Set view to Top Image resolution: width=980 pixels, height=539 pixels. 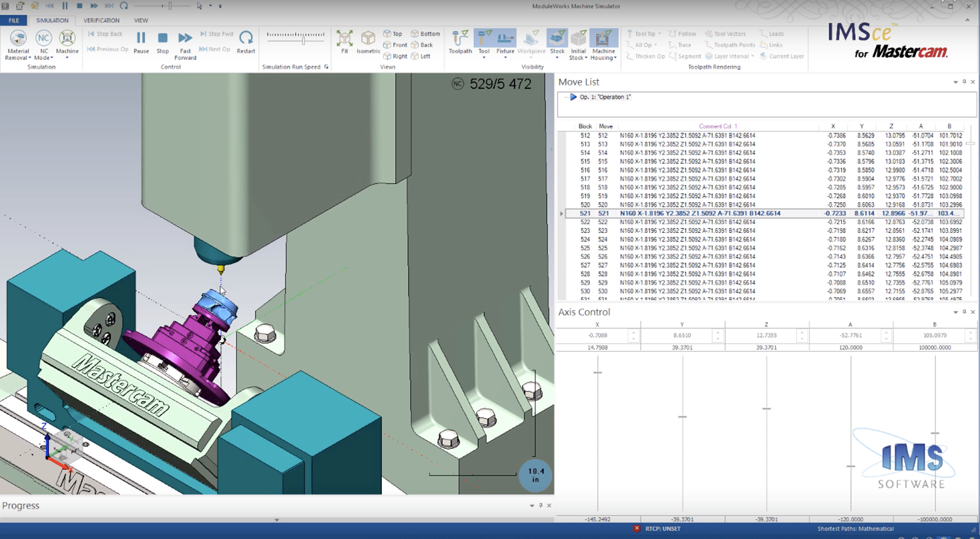393,34
